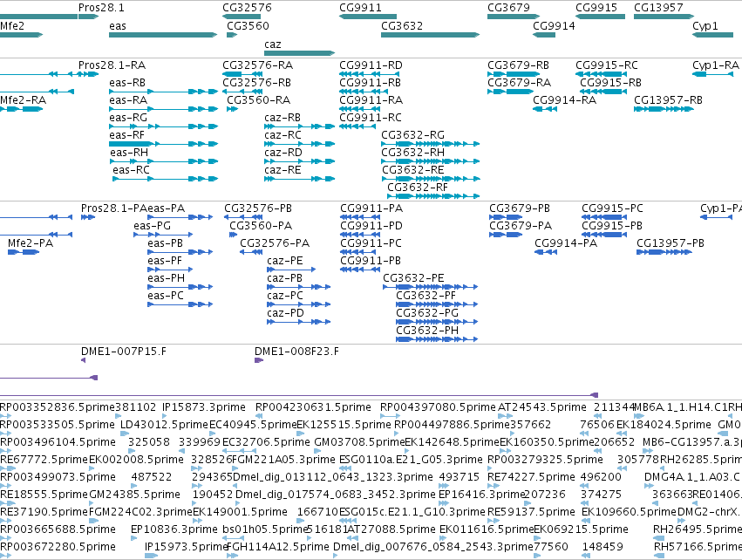Image resolution: width=742 pixels, height=560 pixels.
Task: Open EST label 'LD43012.5prime'
Action: 164,425
